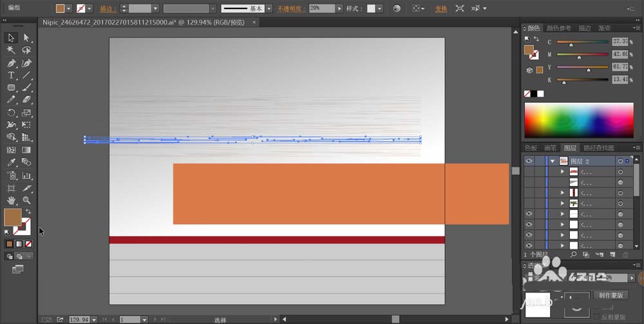
Task: Enable the 反相蒙版 checkbox
Action: tap(596, 317)
